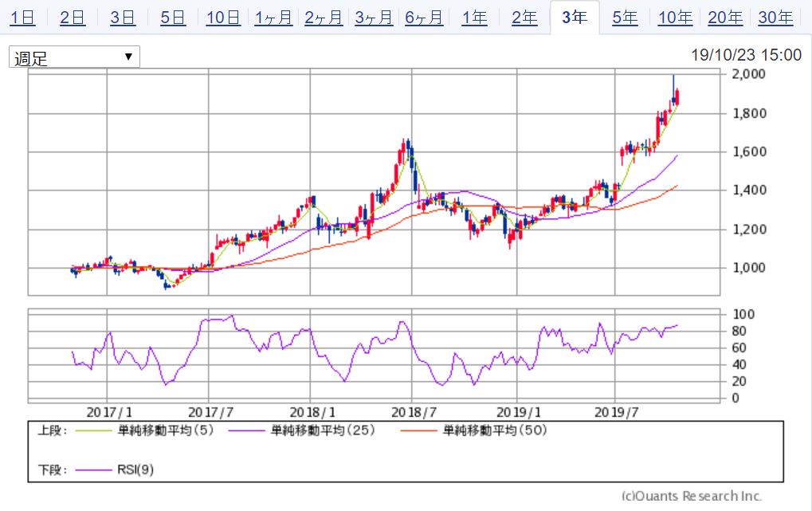Select the 2日 period tab
Viewport: 812px width, 511px height.
[x=73, y=18]
